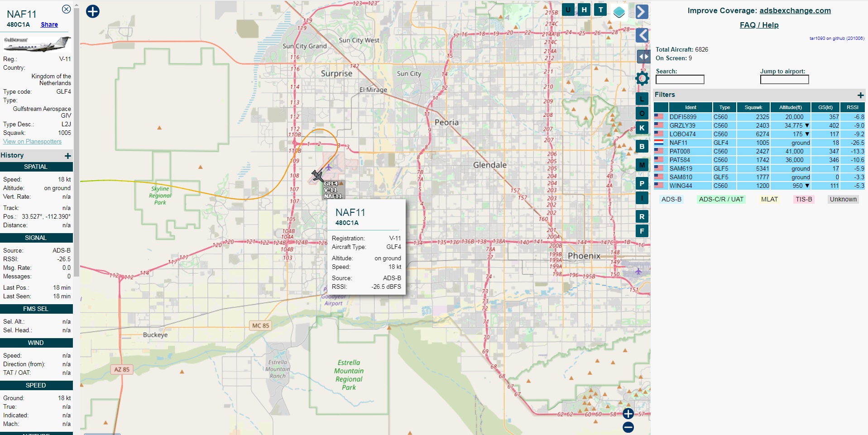This screenshot has height=435, width=868.
Task: Toggle the O extended labels button
Action: pyautogui.click(x=642, y=113)
